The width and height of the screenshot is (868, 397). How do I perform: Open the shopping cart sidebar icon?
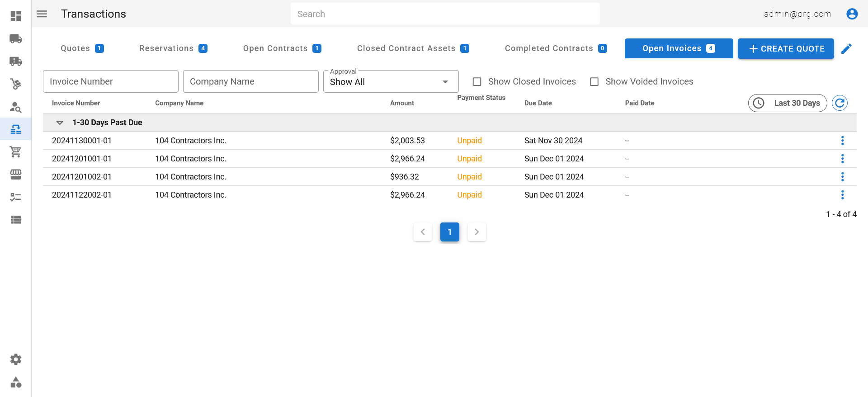coord(16,152)
